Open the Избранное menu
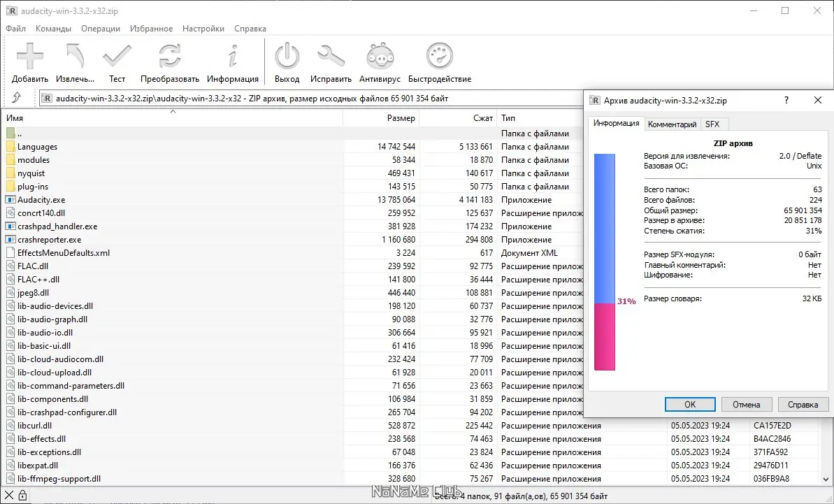The width and height of the screenshot is (834, 504). 151,29
